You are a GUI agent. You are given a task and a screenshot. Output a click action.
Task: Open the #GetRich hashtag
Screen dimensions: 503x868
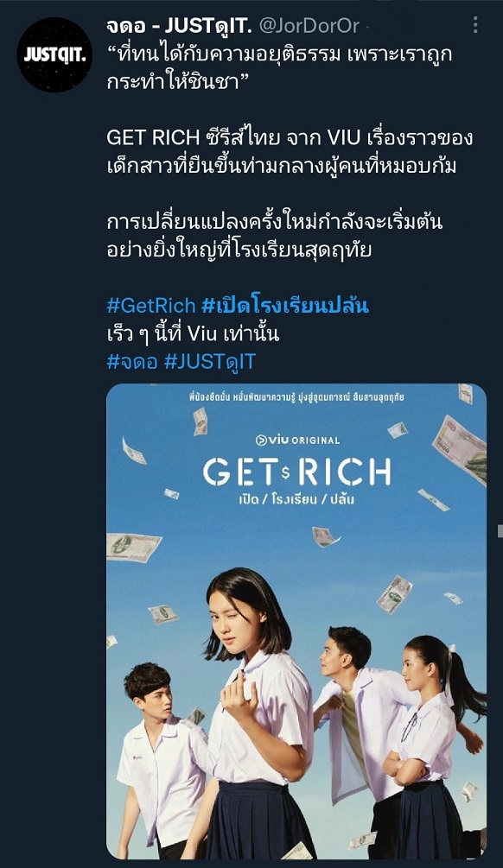coord(151,305)
